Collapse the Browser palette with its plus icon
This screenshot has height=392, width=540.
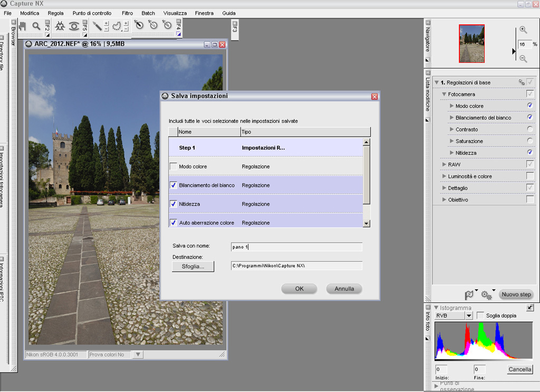point(13,22)
